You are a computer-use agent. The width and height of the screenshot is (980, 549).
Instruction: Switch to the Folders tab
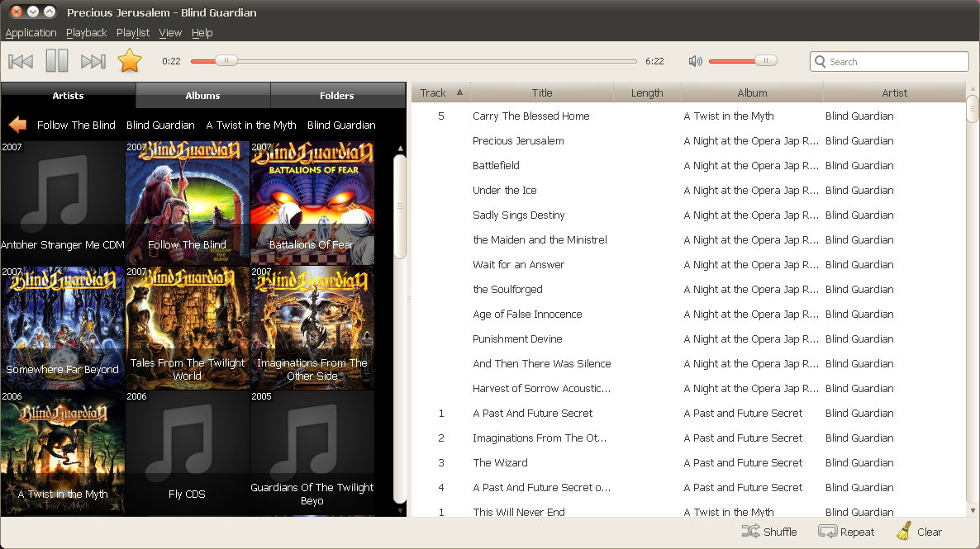(337, 96)
